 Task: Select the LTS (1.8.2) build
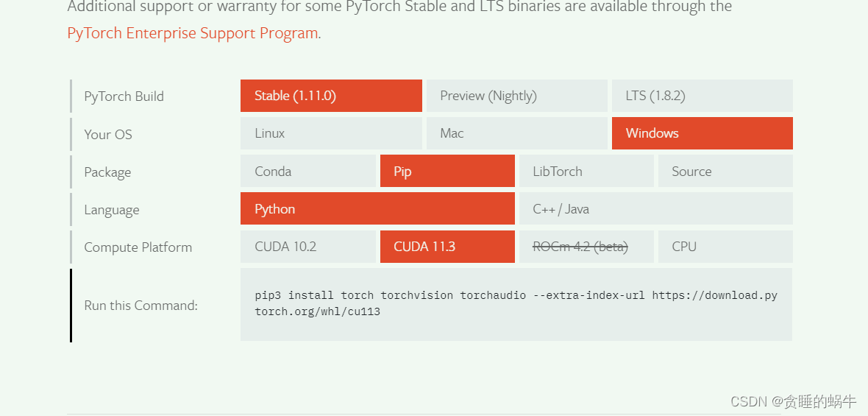point(702,96)
